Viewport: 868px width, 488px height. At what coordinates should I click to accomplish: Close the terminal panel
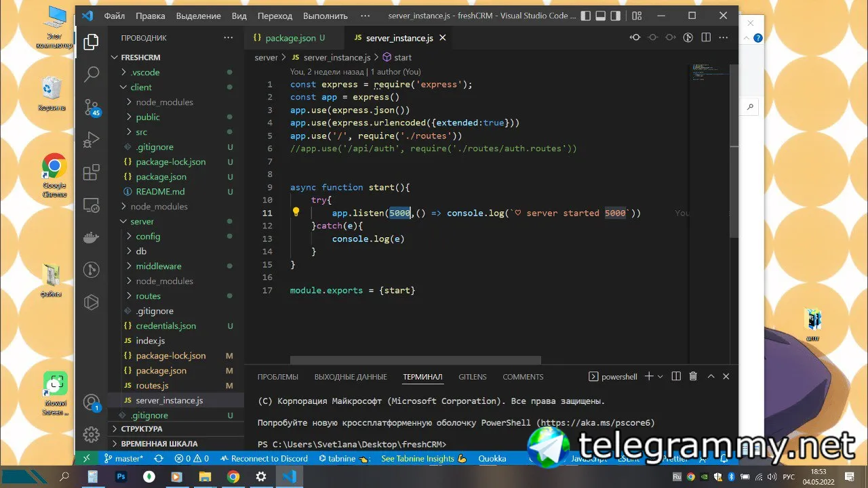pyautogui.click(x=726, y=376)
